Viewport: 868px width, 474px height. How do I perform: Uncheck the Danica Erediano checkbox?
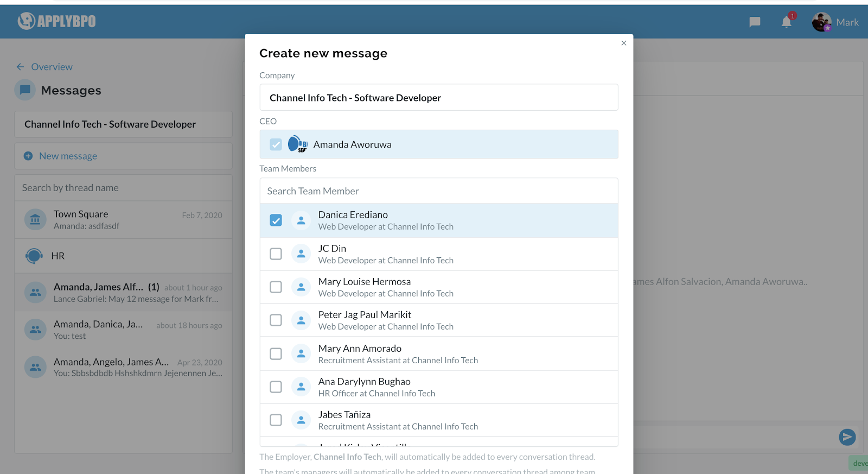click(276, 220)
